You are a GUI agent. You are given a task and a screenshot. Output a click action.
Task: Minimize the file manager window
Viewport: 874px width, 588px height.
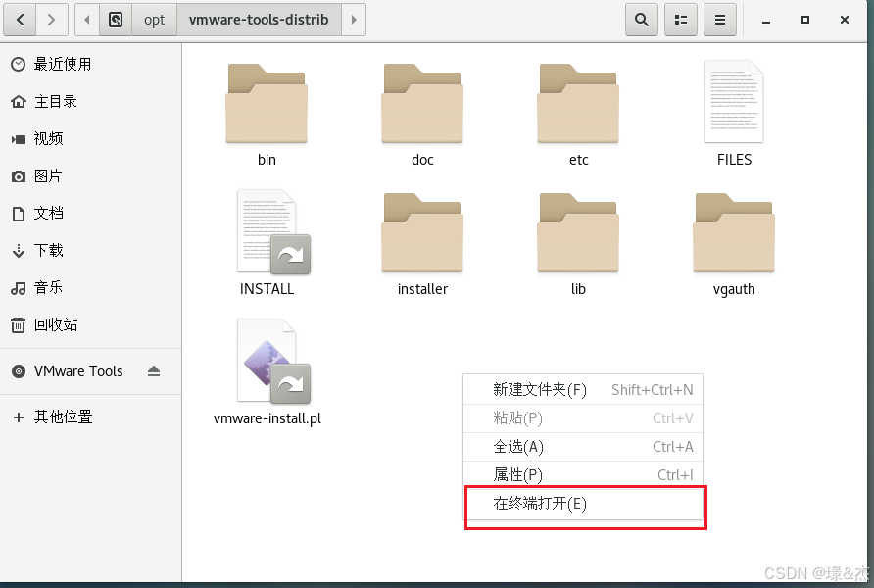[x=766, y=20]
